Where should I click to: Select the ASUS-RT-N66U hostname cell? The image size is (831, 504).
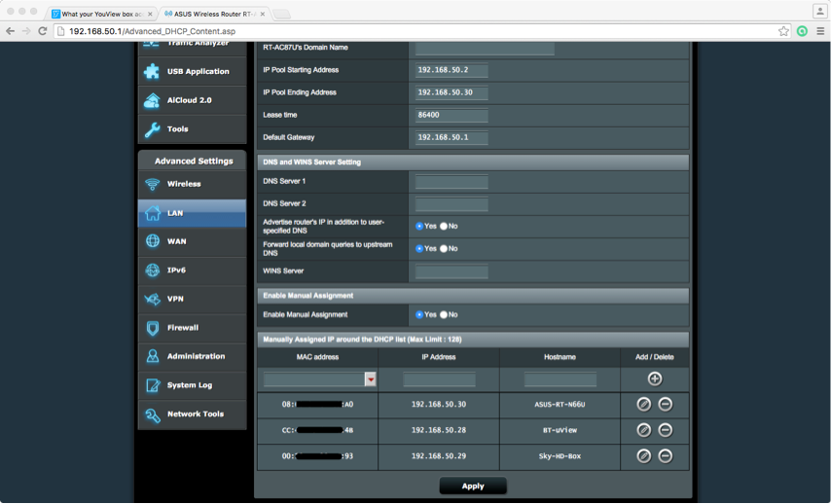click(560, 405)
